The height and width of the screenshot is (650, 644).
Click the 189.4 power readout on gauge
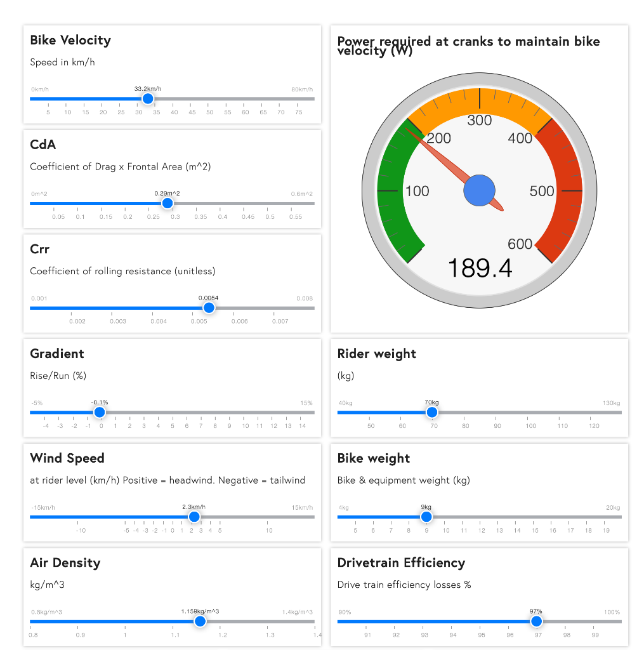tap(480, 269)
